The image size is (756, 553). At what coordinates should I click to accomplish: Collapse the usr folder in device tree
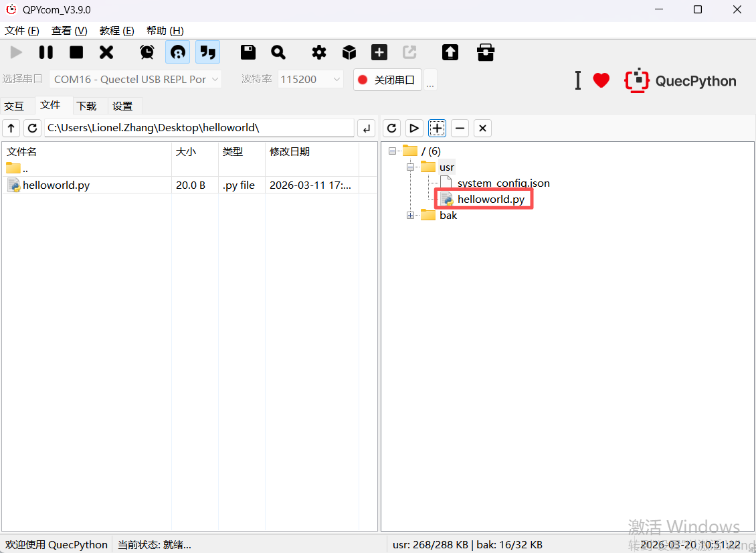point(410,167)
